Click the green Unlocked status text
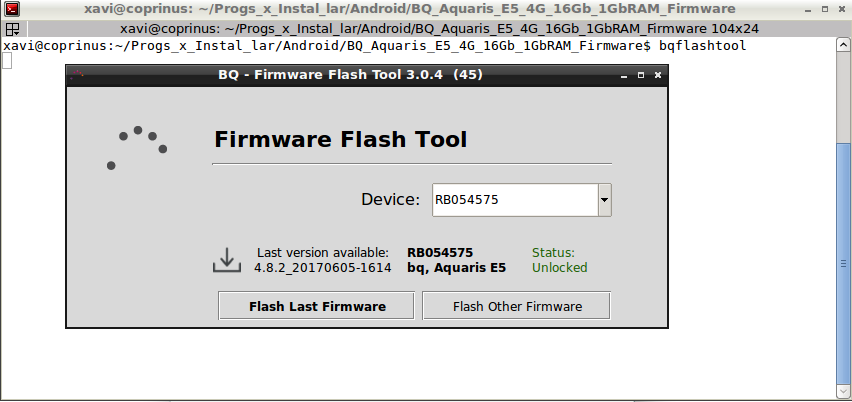 559,268
